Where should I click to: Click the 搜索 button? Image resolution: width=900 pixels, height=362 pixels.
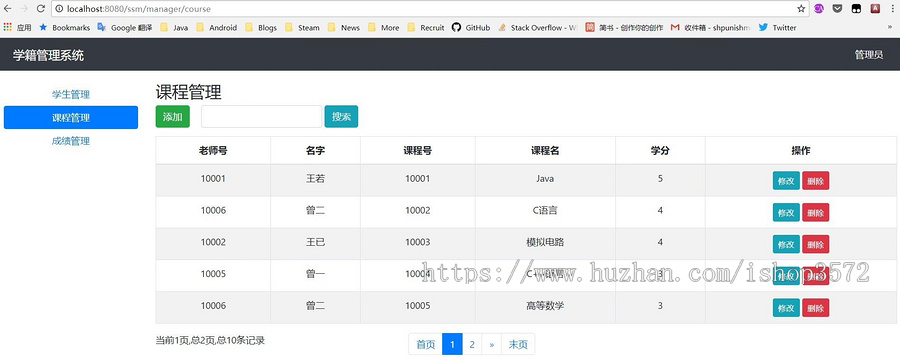pos(341,116)
